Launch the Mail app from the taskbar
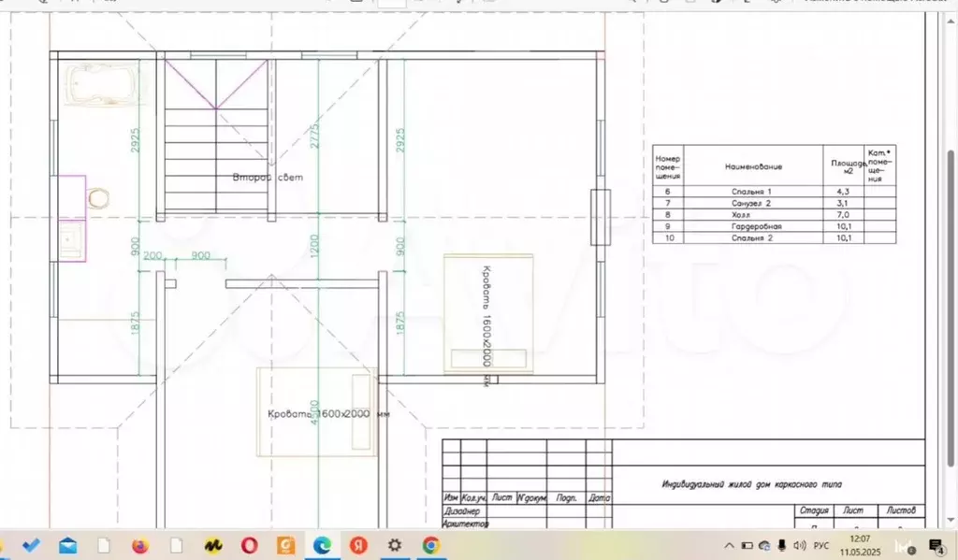 (x=67, y=545)
